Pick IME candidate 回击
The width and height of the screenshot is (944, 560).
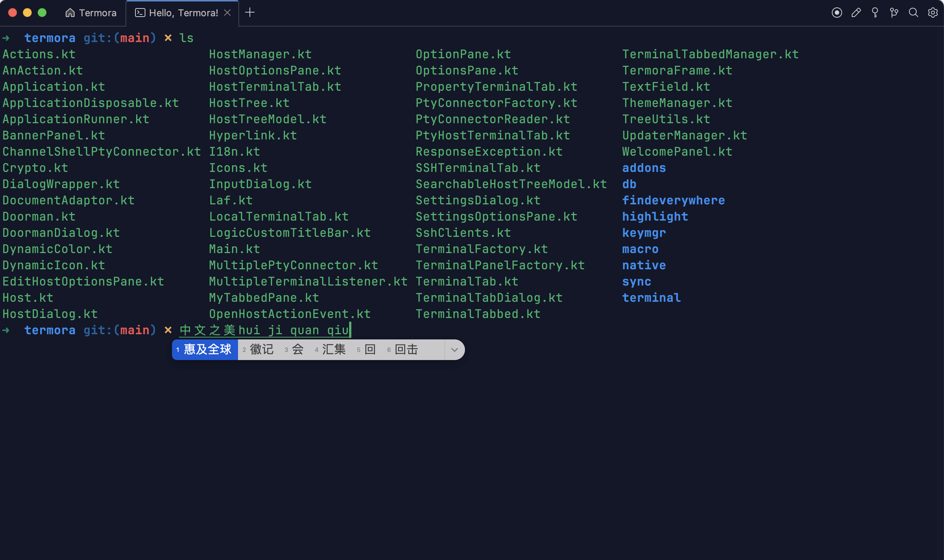point(403,349)
